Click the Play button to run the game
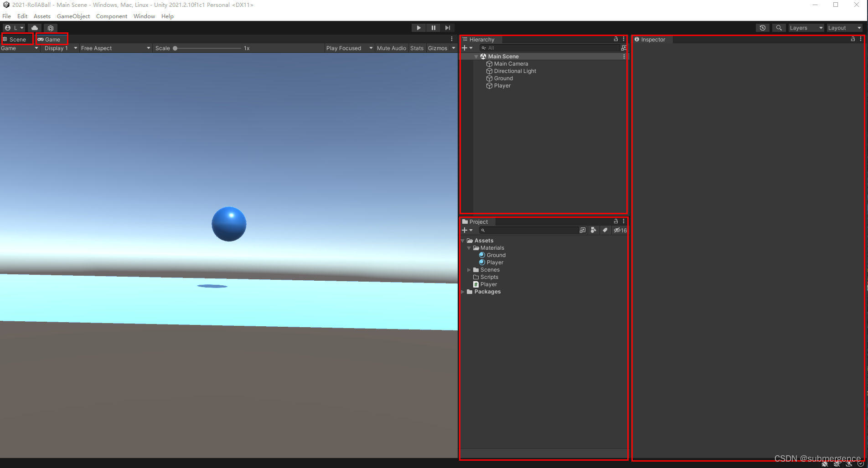This screenshot has width=868, height=468. (418, 27)
